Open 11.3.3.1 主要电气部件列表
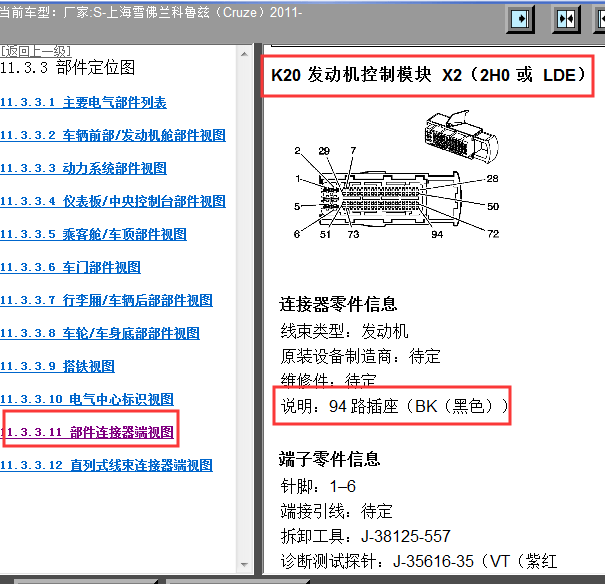Viewport: 605px width, 584px height. (83, 103)
